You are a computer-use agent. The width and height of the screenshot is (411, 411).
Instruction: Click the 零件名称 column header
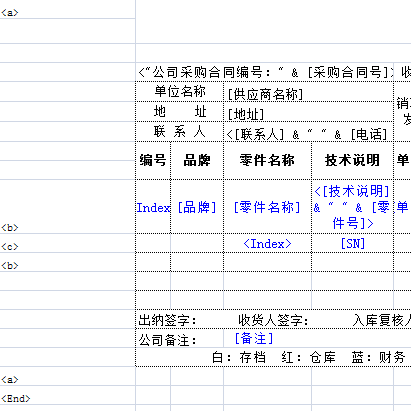point(267,161)
